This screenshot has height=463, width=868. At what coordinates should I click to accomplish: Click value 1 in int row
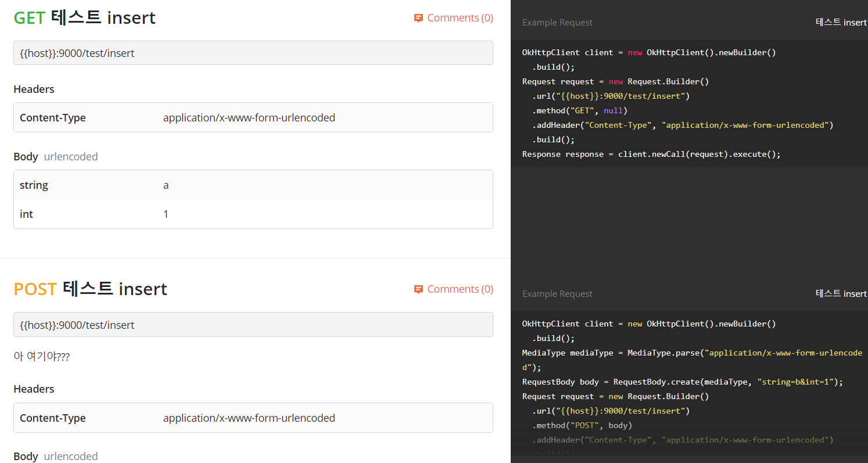click(166, 214)
